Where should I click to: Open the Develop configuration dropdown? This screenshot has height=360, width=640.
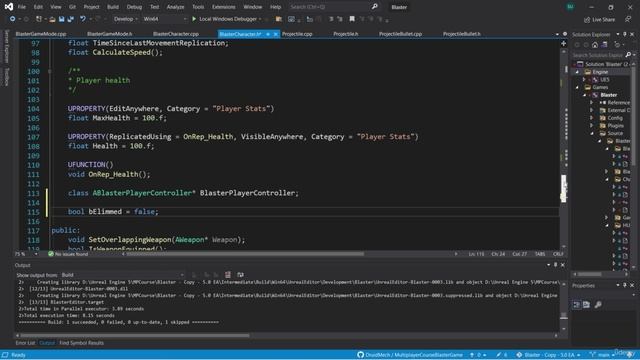[125, 19]
